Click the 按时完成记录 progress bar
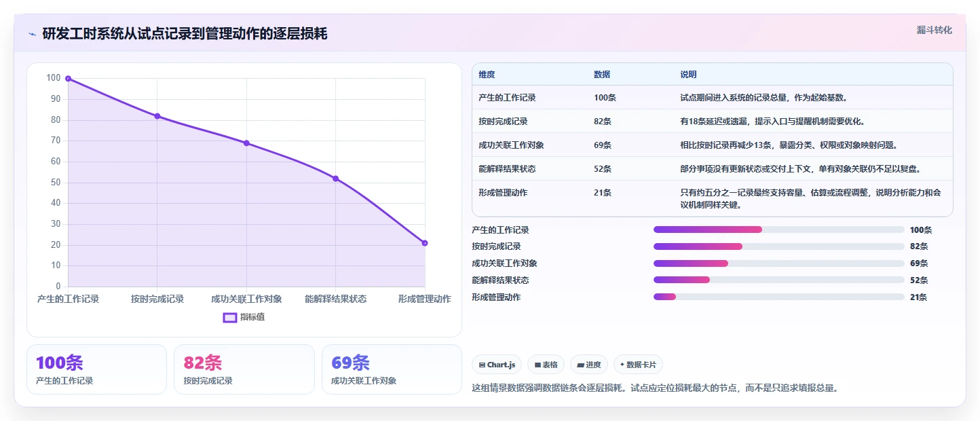 [x=778, y=246]
